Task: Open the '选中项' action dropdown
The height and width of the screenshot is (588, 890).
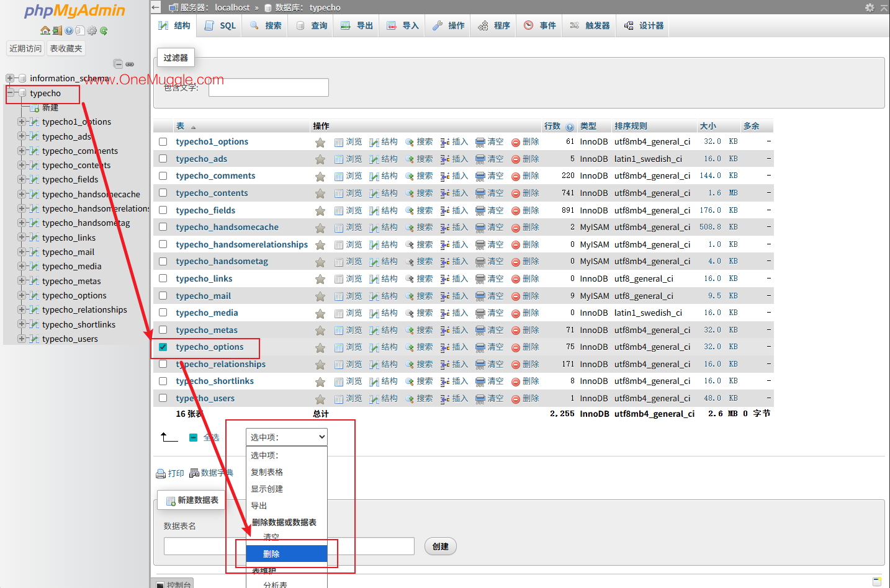Action: 287,437
